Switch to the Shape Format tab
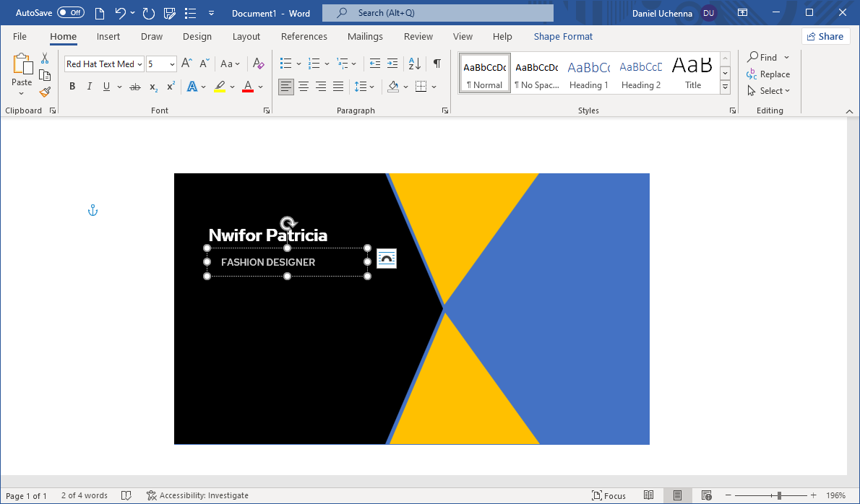860x504 pixels. point(563,37)
